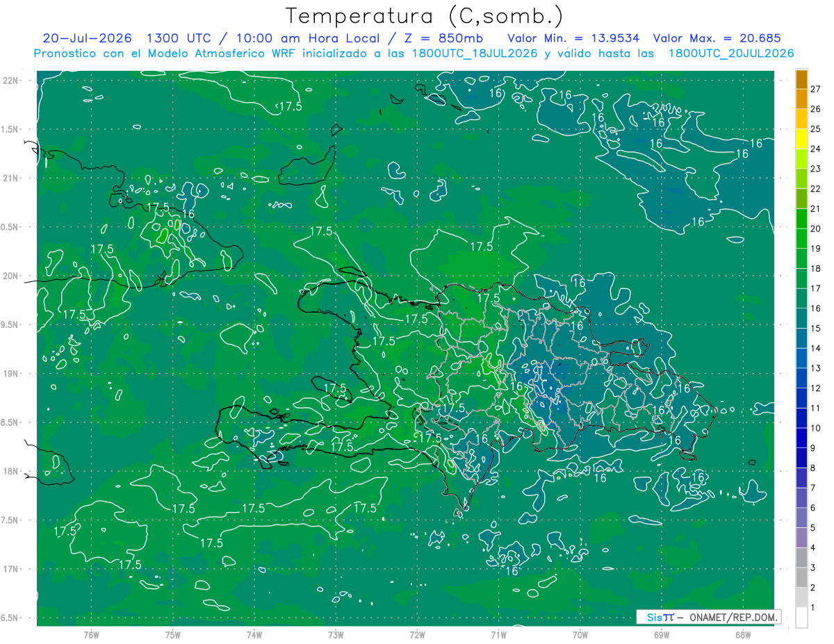
Task: Click the "18N" latitude label
Action: coord(10,472)
